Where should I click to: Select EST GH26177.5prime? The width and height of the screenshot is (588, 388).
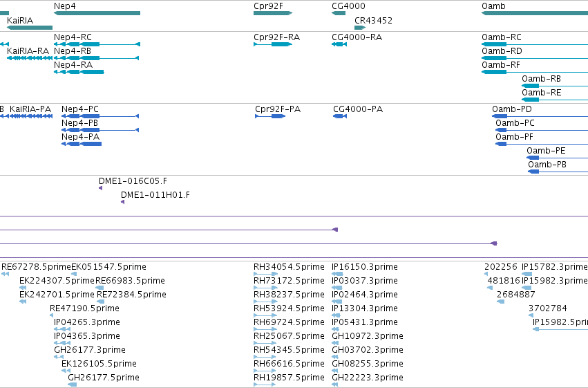tap(73, 385)
